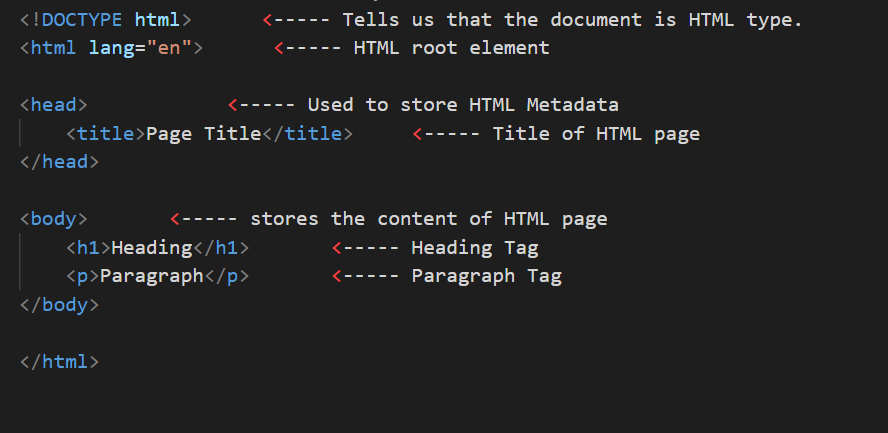Click the DOCTYPE keyword in first line

(82, 20)
